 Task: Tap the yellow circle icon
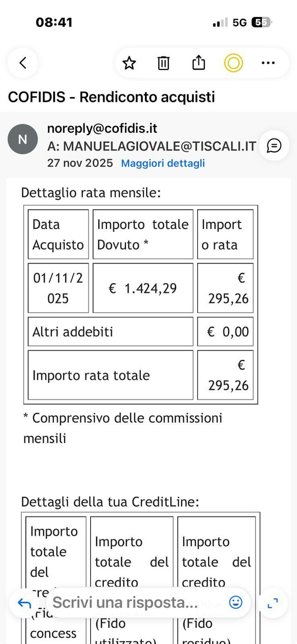pos(233,63)
